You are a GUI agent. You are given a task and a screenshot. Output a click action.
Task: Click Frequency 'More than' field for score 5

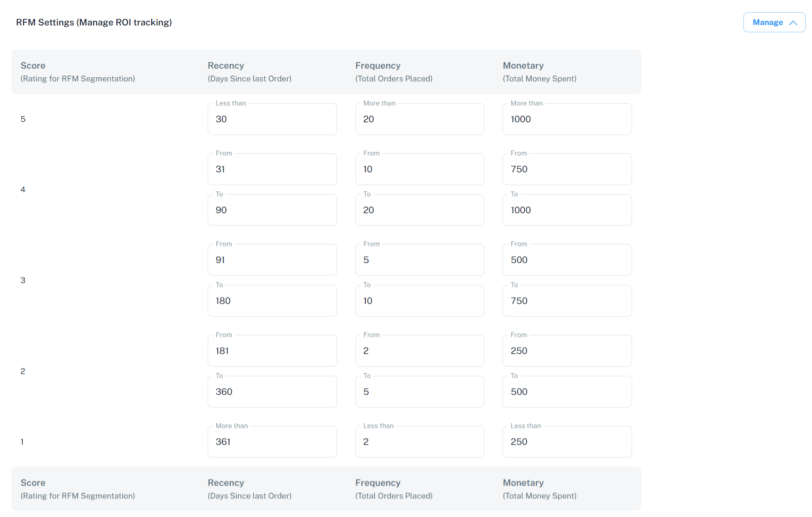click(419, 119)
